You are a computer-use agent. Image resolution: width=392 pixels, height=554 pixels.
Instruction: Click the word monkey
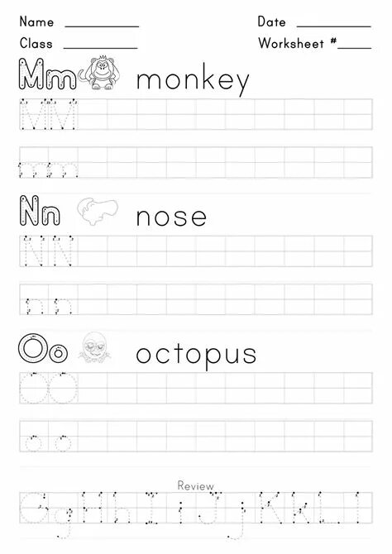tap(193, 81)
